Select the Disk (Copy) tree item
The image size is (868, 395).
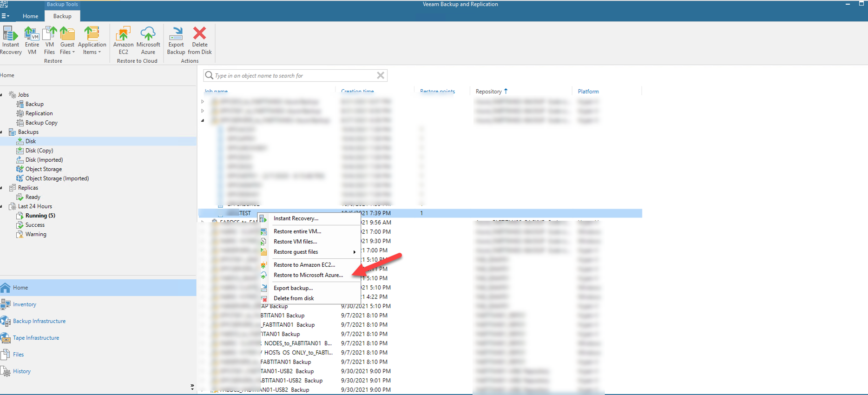coord(39,151)
